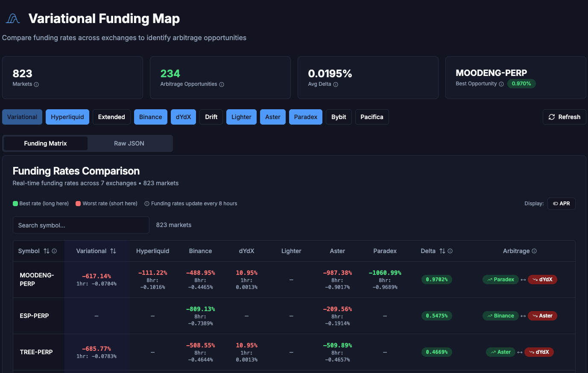Click the Aster column header in the table
This screenshot has height=373, width=588.
coord(337,251)
